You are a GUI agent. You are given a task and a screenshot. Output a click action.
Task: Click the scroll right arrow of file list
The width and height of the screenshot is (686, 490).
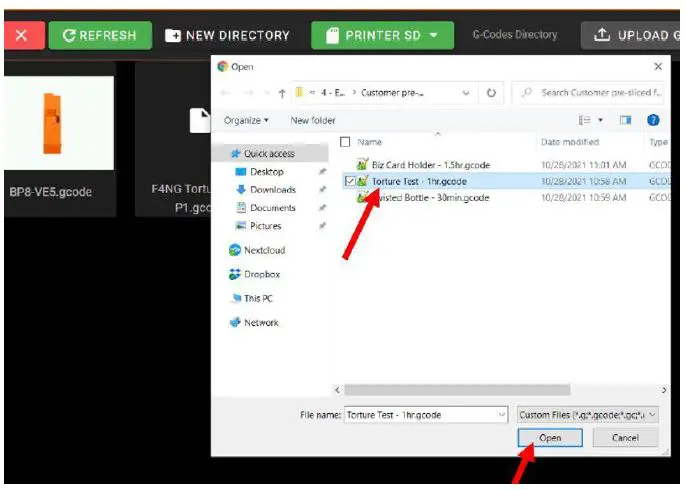click(664, 389)
